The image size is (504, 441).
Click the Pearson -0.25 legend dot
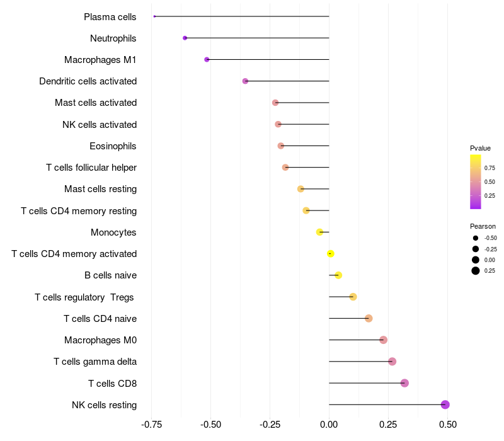click(x=475, y=249)
